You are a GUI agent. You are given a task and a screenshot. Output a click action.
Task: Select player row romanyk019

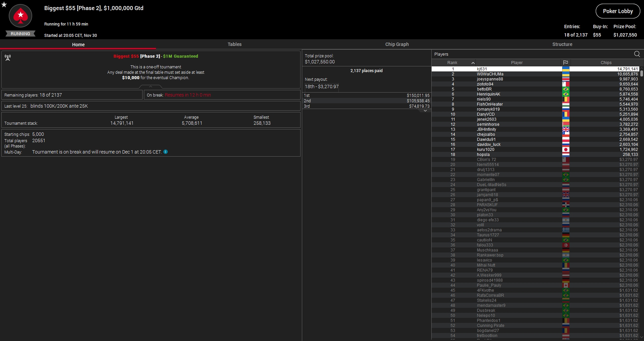[535, 109]
